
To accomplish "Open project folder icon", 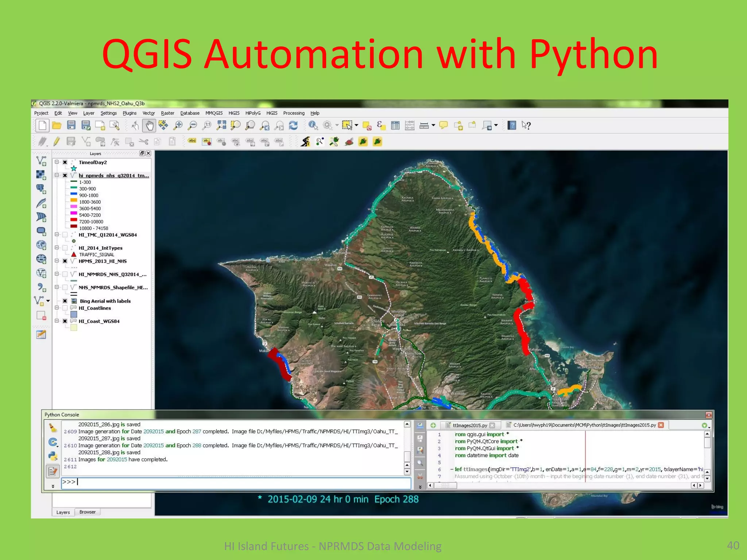I will (57, 125).
